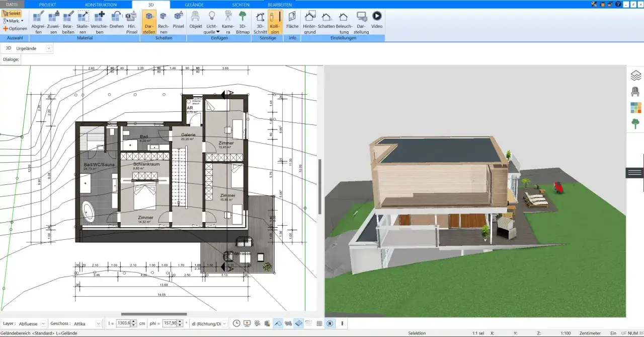Open the dl (Richtung/Di dropdown

click(224, 323)
